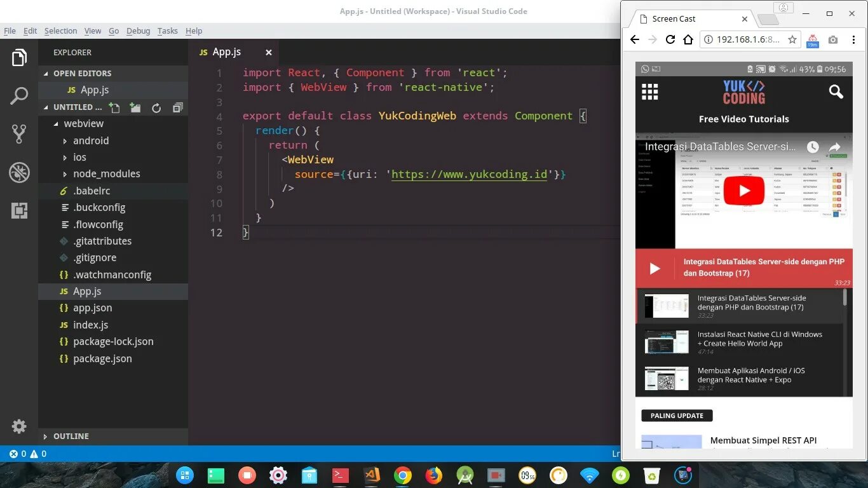868x488 pixels.
Task: Open the trash icon in the dock
Action: click(x=652, y=475)
